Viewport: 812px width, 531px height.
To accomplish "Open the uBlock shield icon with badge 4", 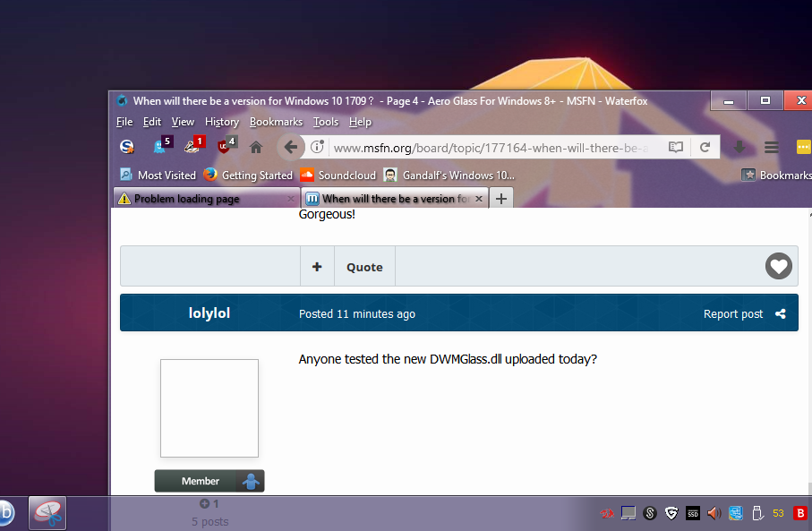I will [x=227, y=146].
